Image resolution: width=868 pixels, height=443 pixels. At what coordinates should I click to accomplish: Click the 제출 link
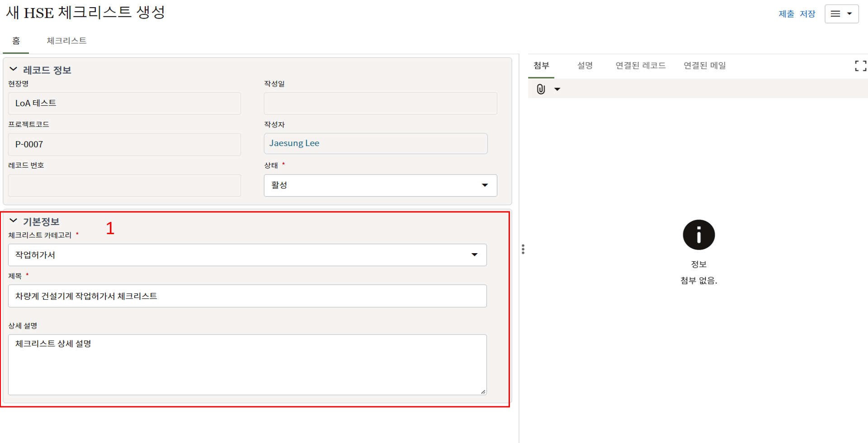(786, 14)
